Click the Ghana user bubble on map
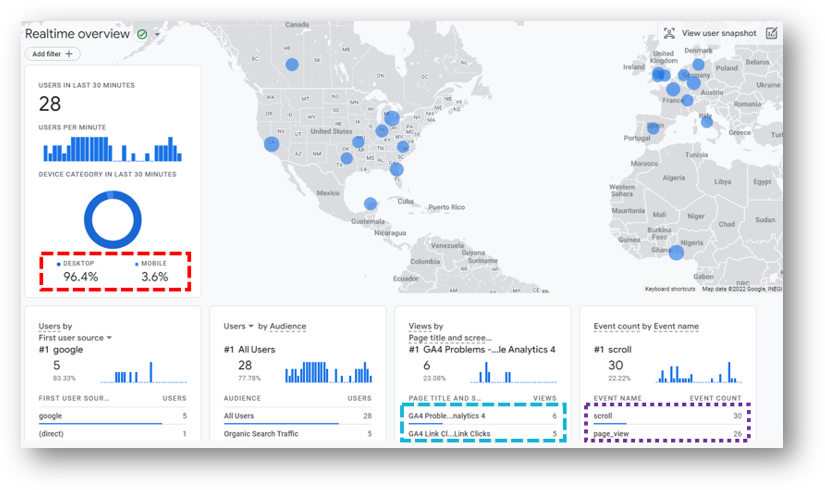 [676, 253]
